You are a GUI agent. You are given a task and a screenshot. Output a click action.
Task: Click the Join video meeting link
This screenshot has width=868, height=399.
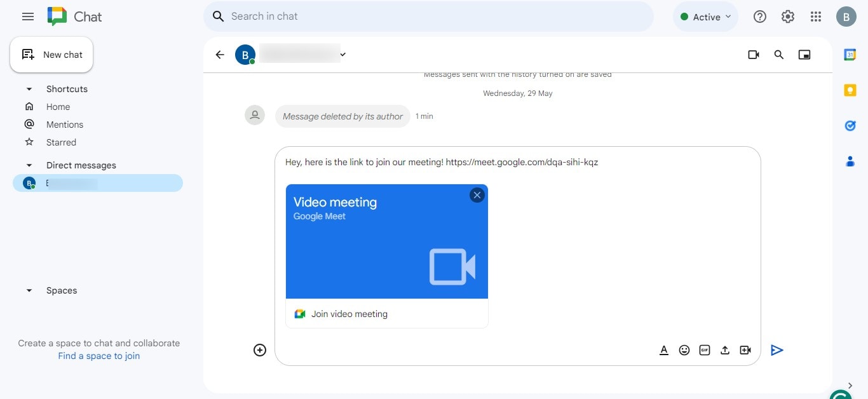[x=349, y=314]
